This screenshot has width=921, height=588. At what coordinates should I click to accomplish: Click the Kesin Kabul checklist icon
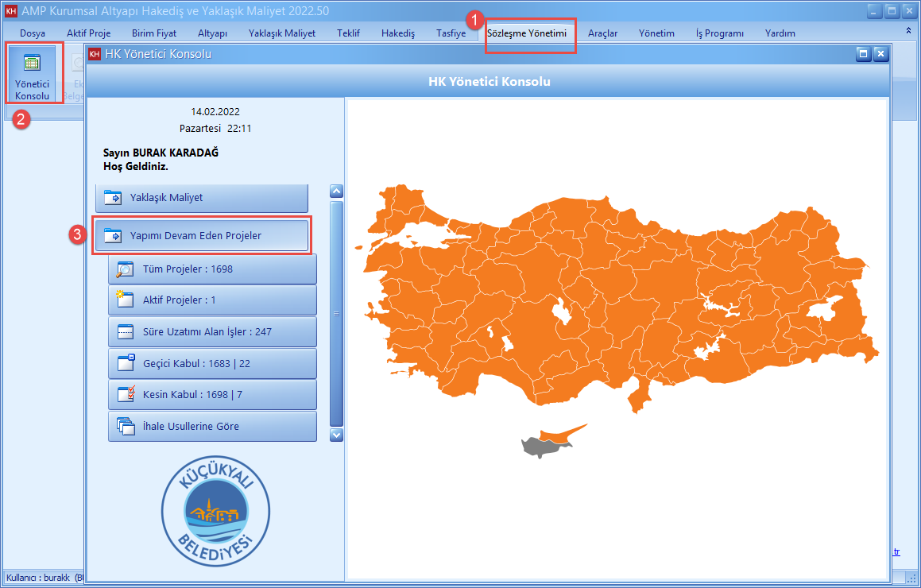pyautogui.click(x=126, y=395)
